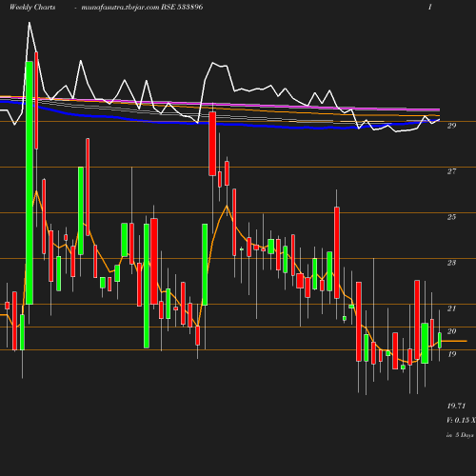This screenshot has height=476, width=476.
Task: Select the price label 29
Action: click(x=451, y=126)
